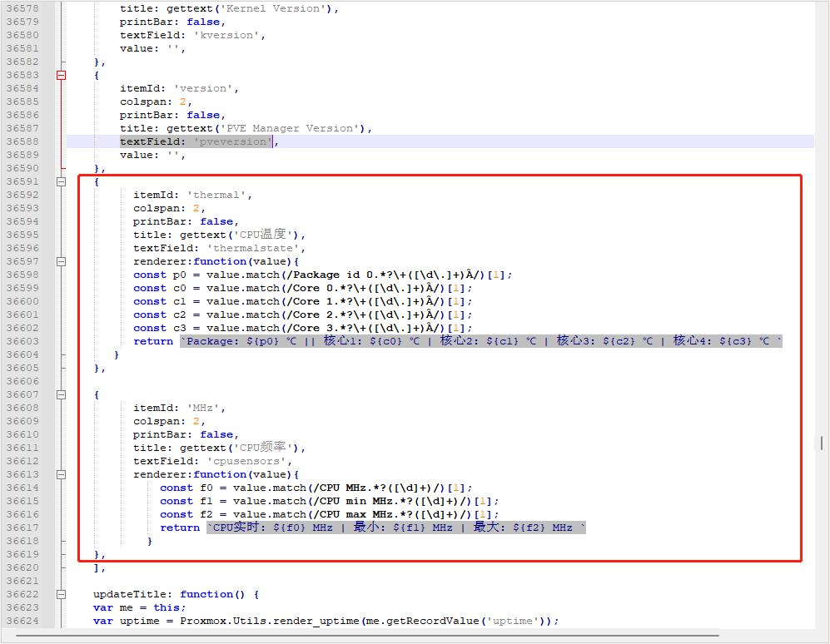
Task: Click the itemId 'MHz' string
Action: pos(203,408)
